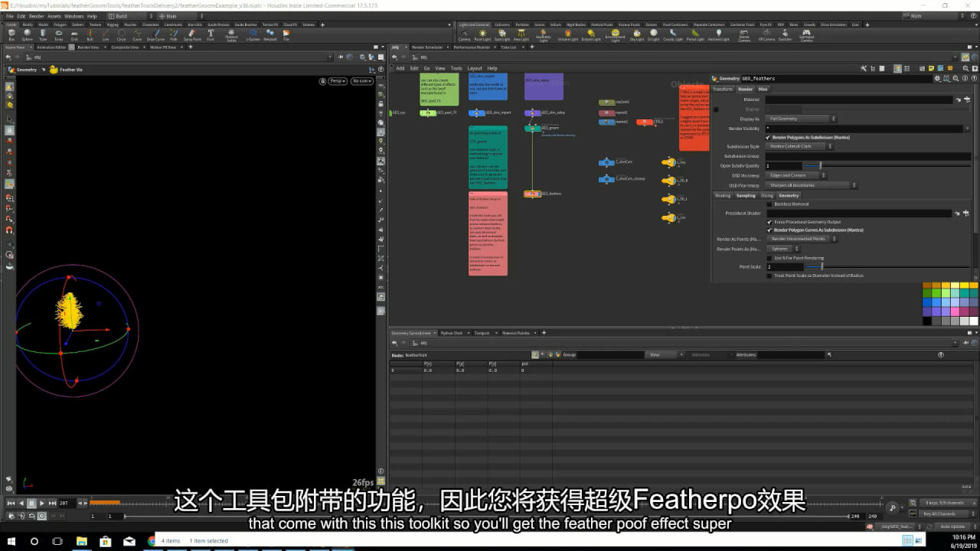Select the Tube shelf tool
Viewport: 980px width, 551px height.
pos(44,34)
